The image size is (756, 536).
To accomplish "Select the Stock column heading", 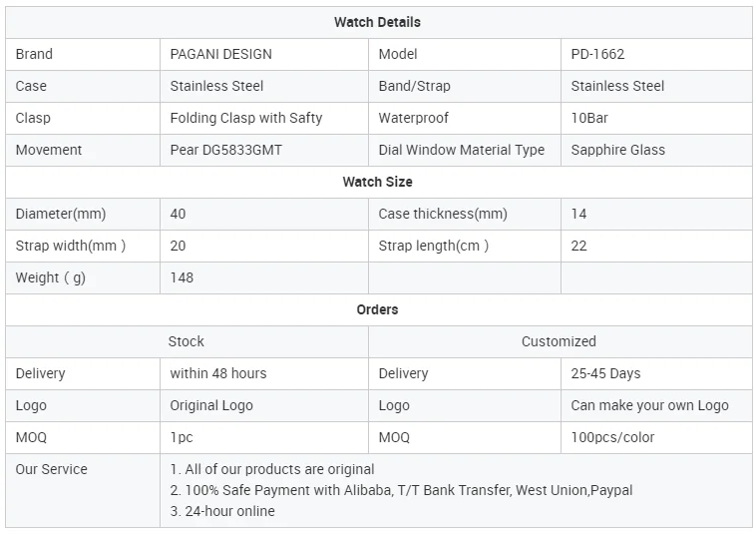I will [186, 341].
